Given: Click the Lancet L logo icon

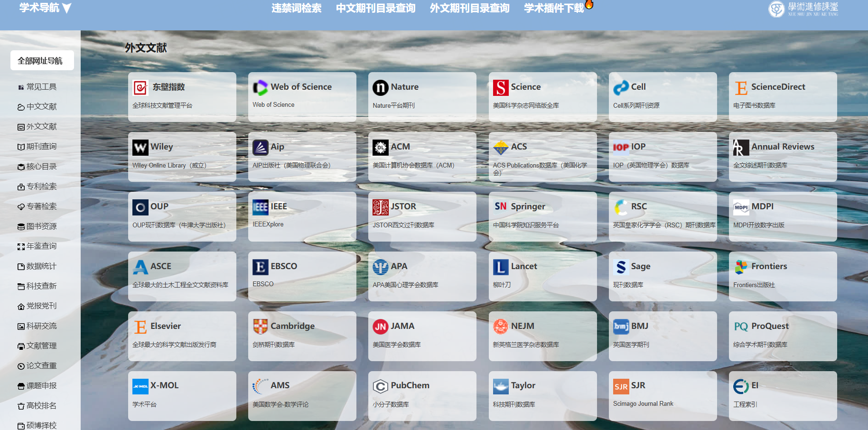Looking at the screenshot, I should coord(501,267).
